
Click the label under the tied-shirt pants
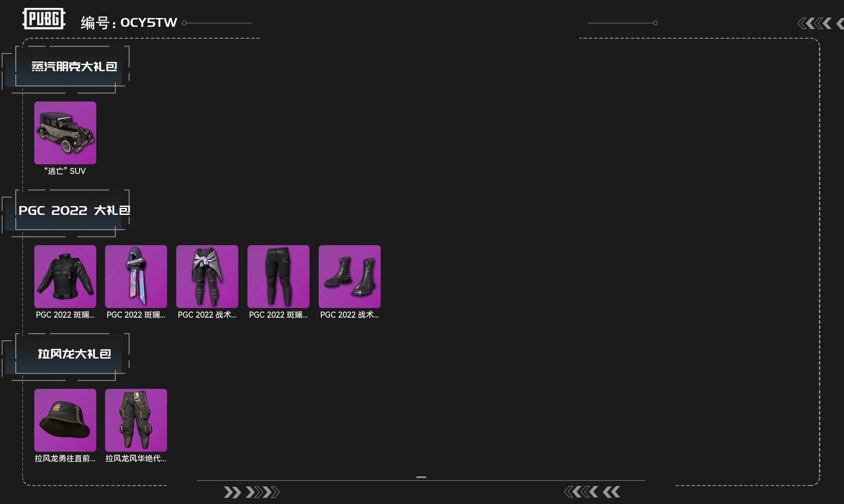coord(207,315)
